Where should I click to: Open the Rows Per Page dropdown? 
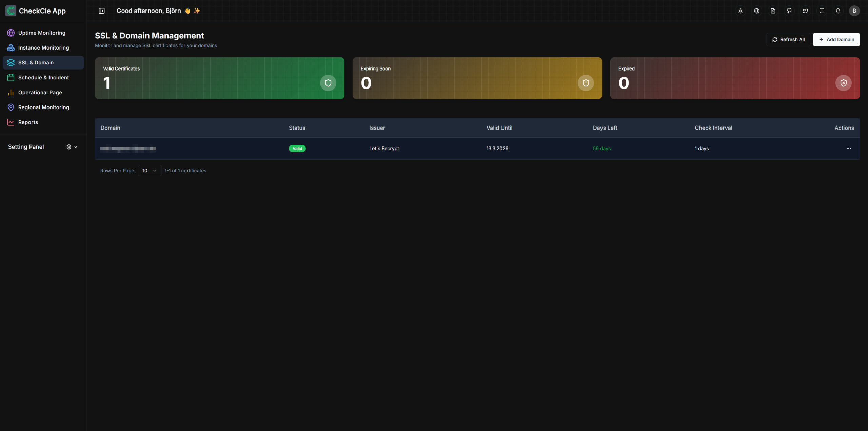click(x=150, y=171)
